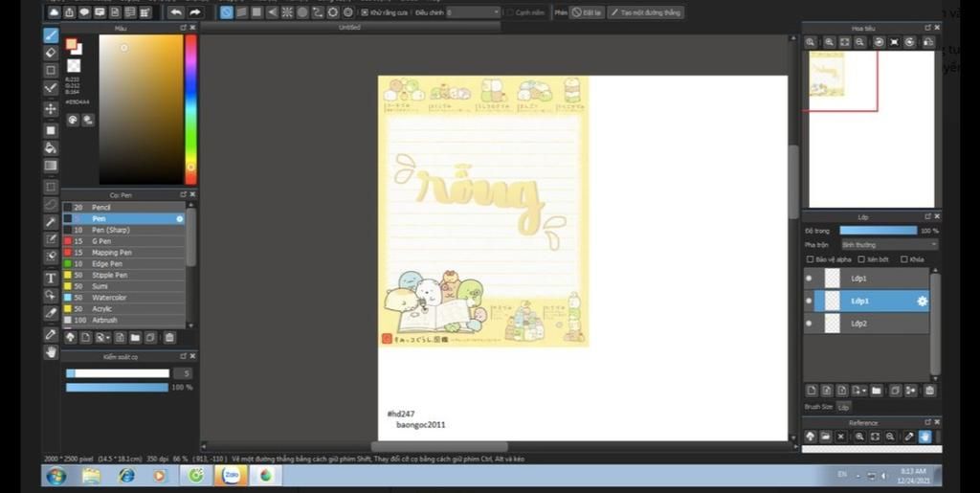Undock the Màu color panel
The width and height of the screenshot is (980, 493).
pos(183,28)
